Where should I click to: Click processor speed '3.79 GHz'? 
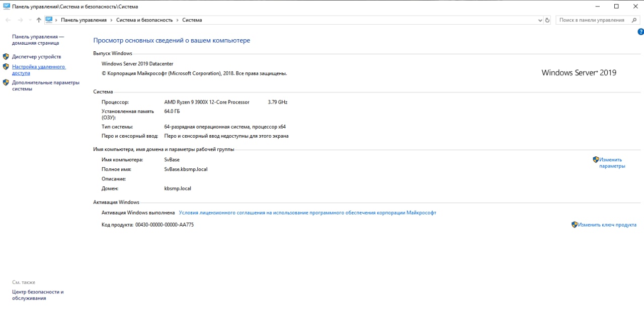point(278,102)
